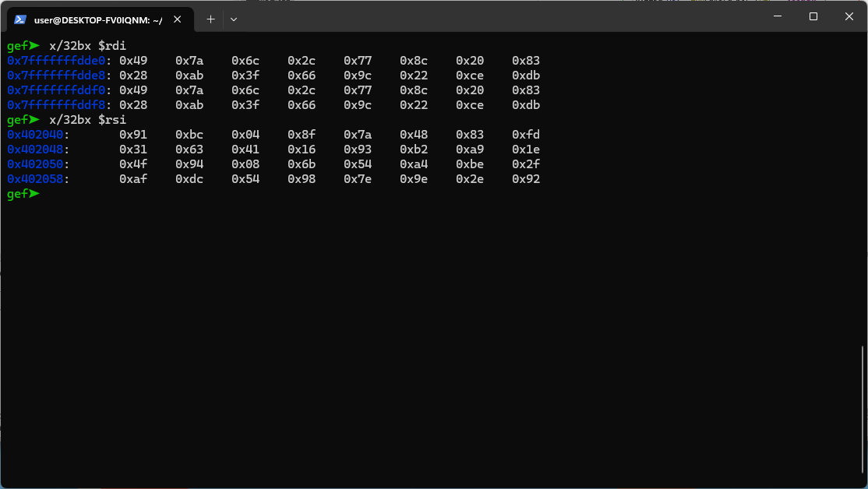Viewport: 868px width, 489px height.
Task: Click the address 0x402058
Action: (35, 179)
